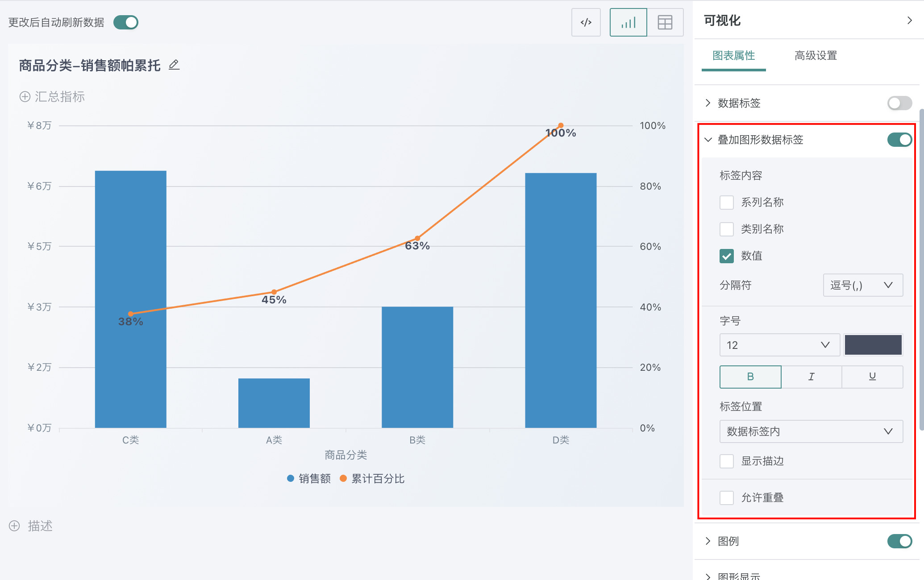
Task: Uncheck the 数值 checkbox
Action: [726, 256]
